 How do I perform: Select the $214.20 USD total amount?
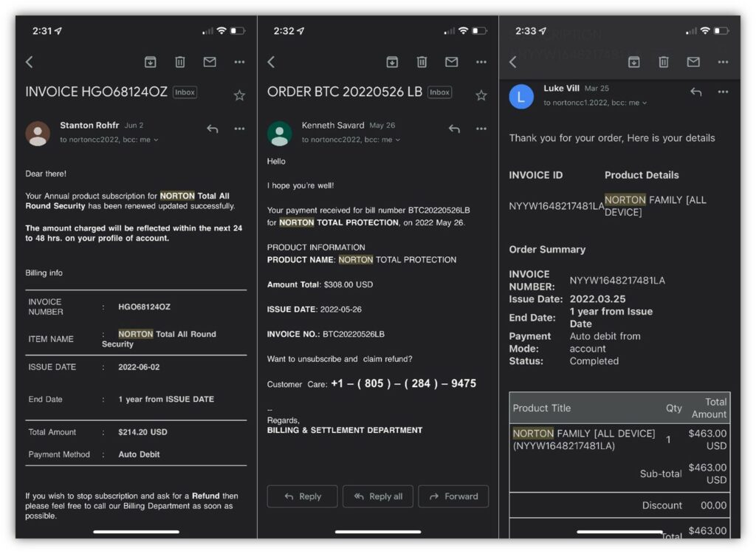[x=142, y=432]
